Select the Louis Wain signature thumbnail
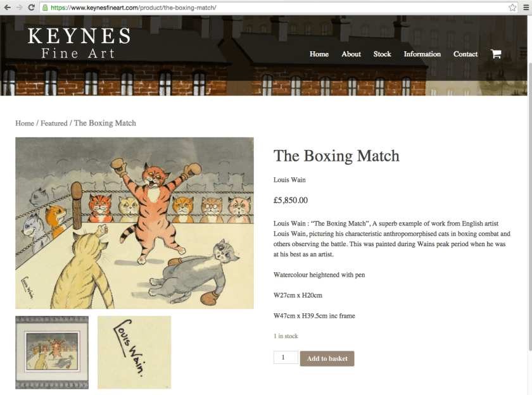This screenshot has width=532, height=395. point(134,353)
